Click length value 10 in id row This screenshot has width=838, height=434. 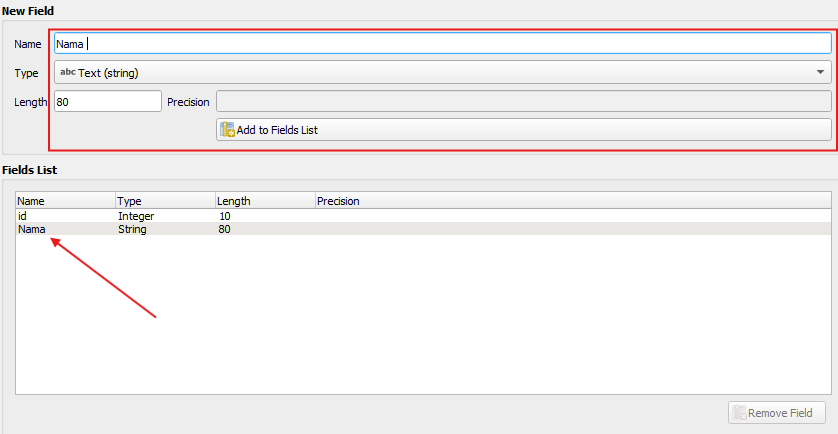click(x=224, y=216)
